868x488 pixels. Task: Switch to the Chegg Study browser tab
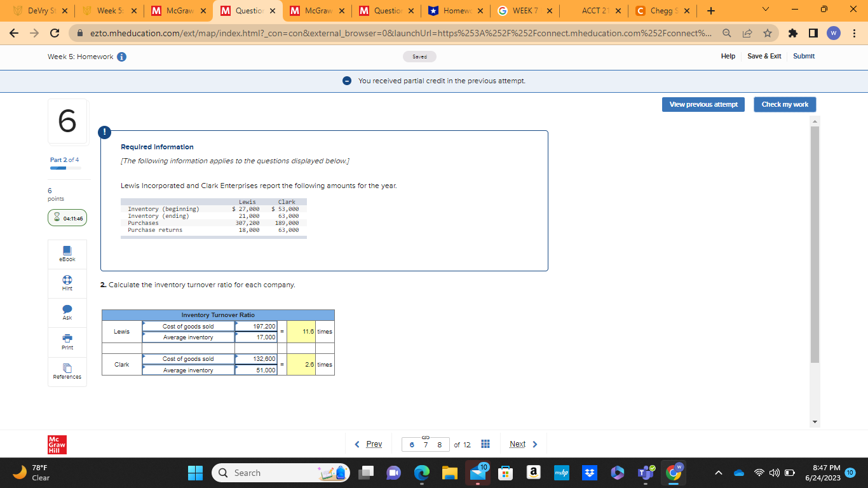coord(659,11)
